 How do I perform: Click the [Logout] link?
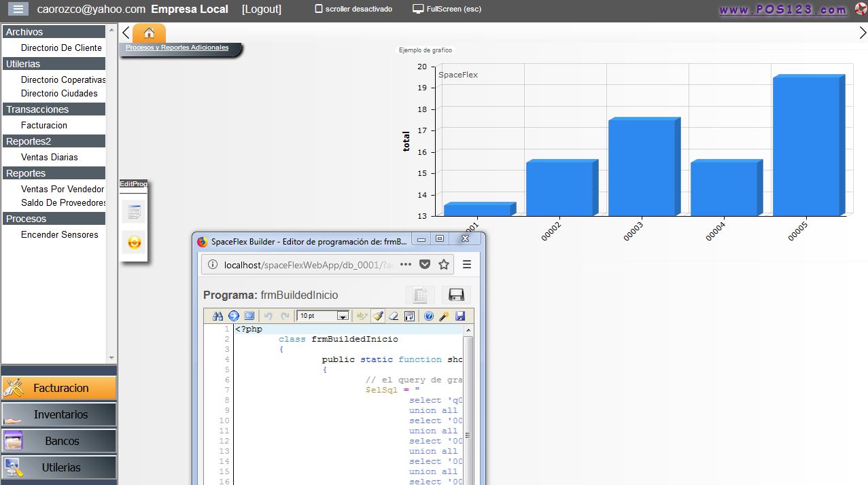[262, 10]
